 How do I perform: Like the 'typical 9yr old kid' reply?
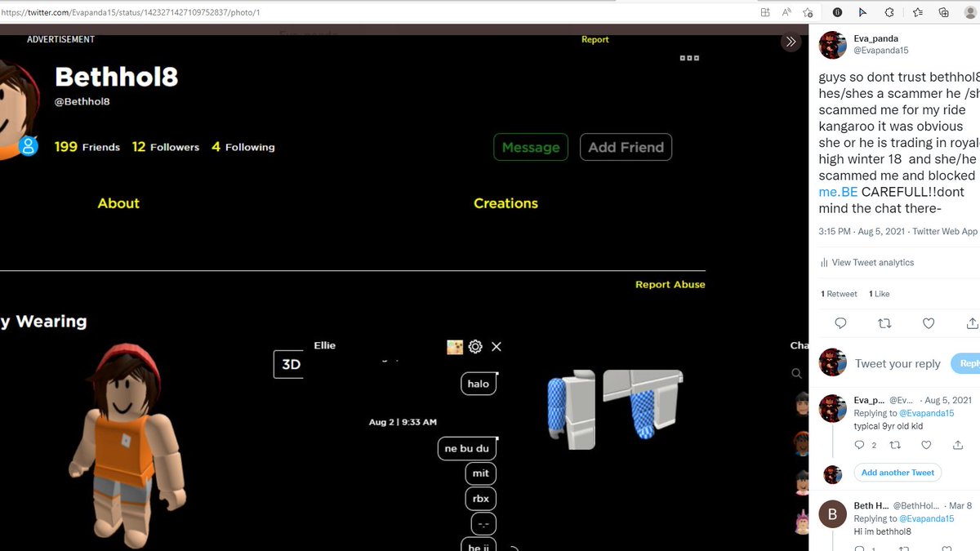[x=926, y=445]
